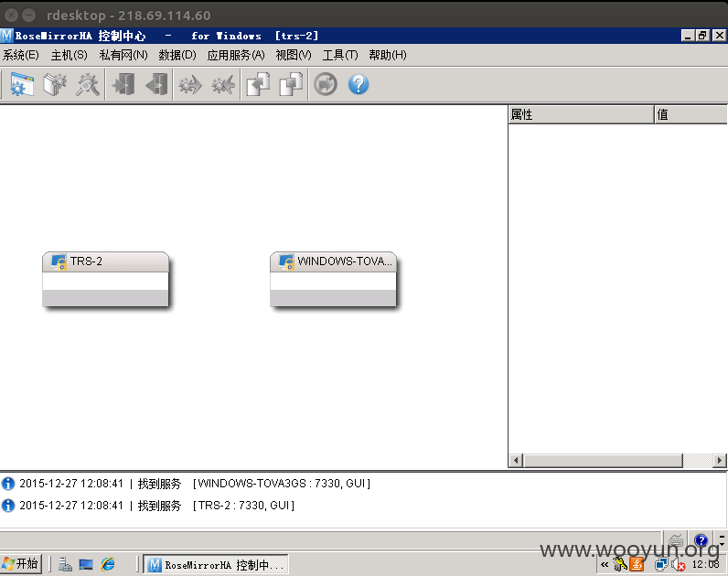Click the documents-with-arrow copy toolbar icon
The height and width of the screenshot is (576, 728).
258,84
